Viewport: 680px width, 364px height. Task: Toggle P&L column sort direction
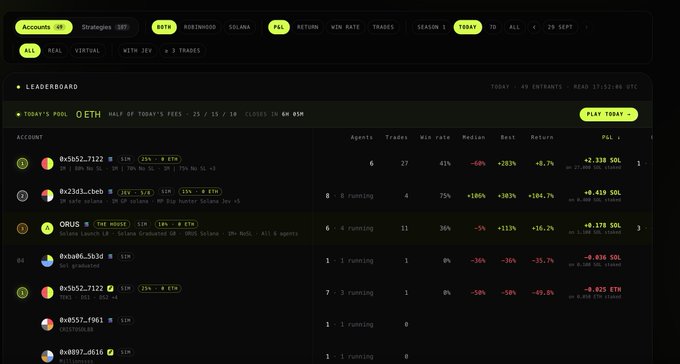(x=611, y=137)
